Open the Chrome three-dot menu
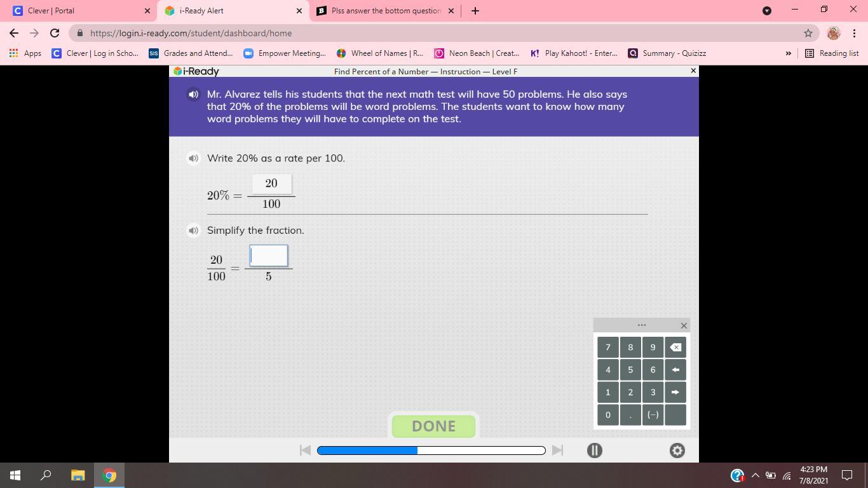868x488 pixels. [x=854, y=33]
